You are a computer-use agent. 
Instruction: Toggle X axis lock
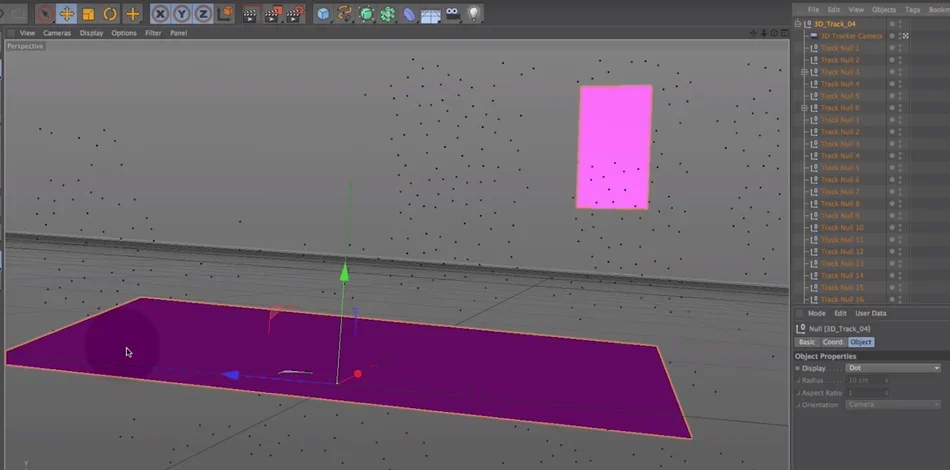pyautogui.click(x=160, y=13)
